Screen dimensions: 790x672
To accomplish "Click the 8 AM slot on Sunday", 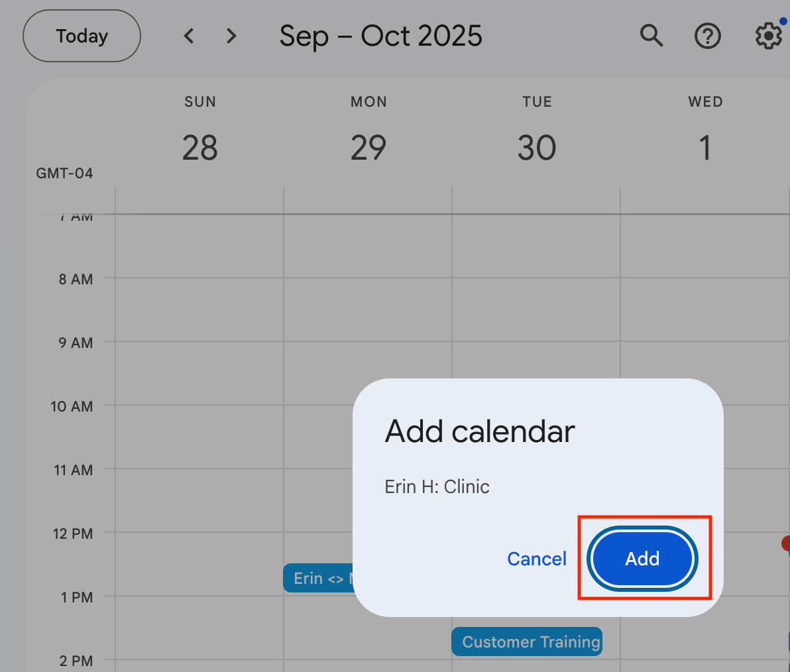I will tap(199, 310).
